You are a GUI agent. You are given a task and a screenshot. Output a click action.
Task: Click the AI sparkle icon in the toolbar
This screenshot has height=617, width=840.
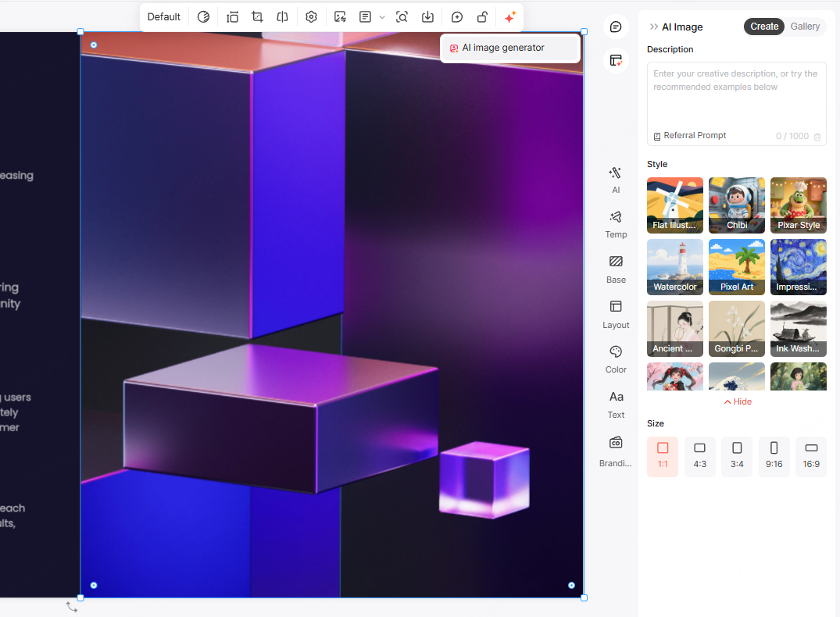(x=509, y=16)
